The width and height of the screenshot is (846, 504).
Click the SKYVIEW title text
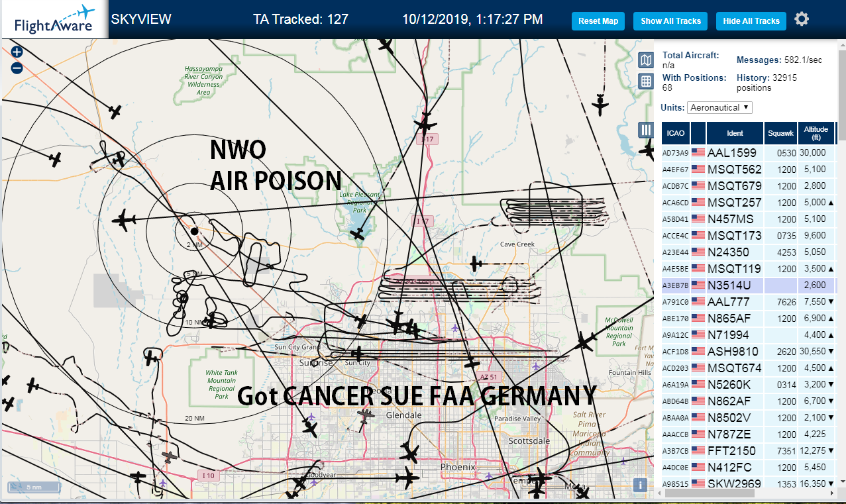click(141, 19)
